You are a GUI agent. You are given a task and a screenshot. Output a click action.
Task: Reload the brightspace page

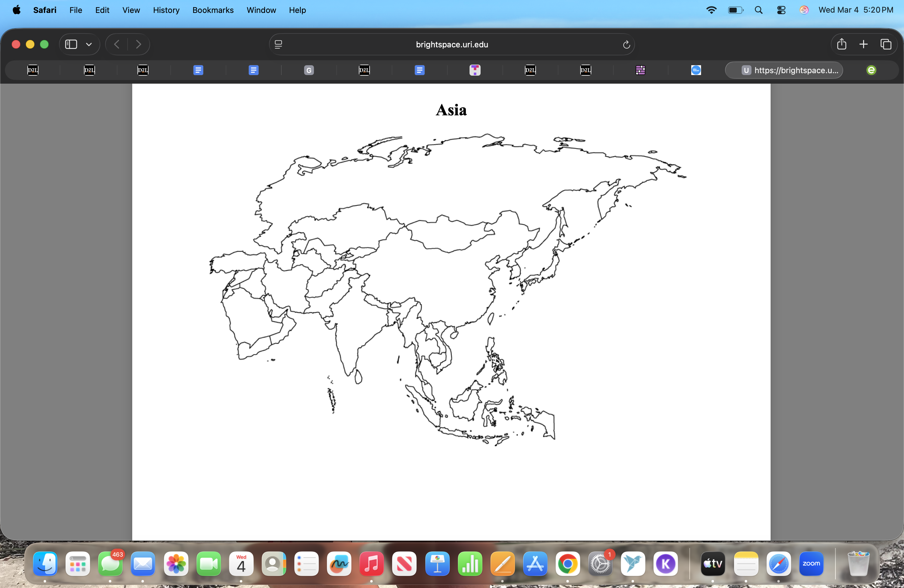pyautogui.click(x=626, y=45)
